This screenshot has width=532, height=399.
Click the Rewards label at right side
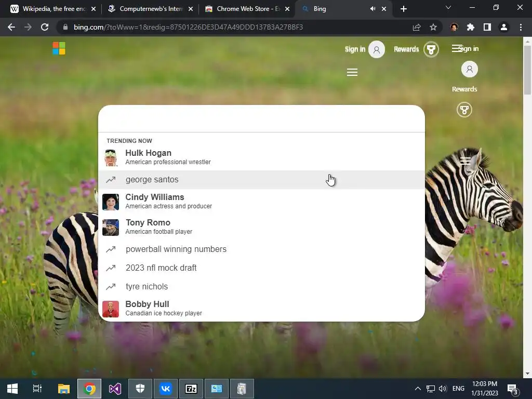click(x=464, y=89)
